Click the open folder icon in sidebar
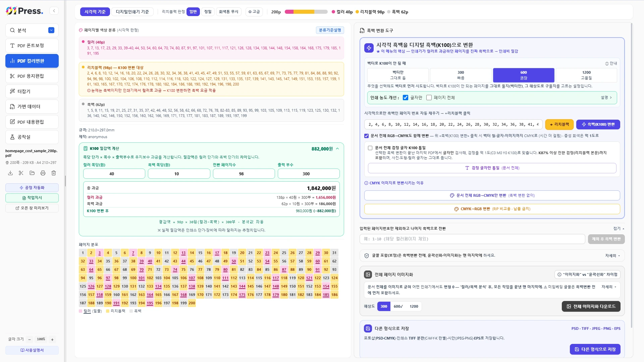This screenshot has width=644, height=362. (x=32, y=173)
